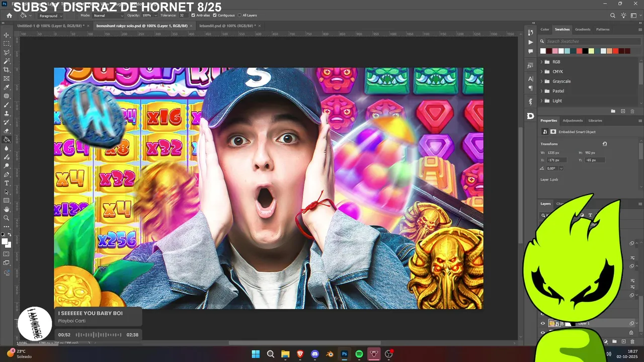Image resolution: width=644 pixels, height=362 pixels.
Task: Click the foreground color box
Action: [x=5, y=242]
